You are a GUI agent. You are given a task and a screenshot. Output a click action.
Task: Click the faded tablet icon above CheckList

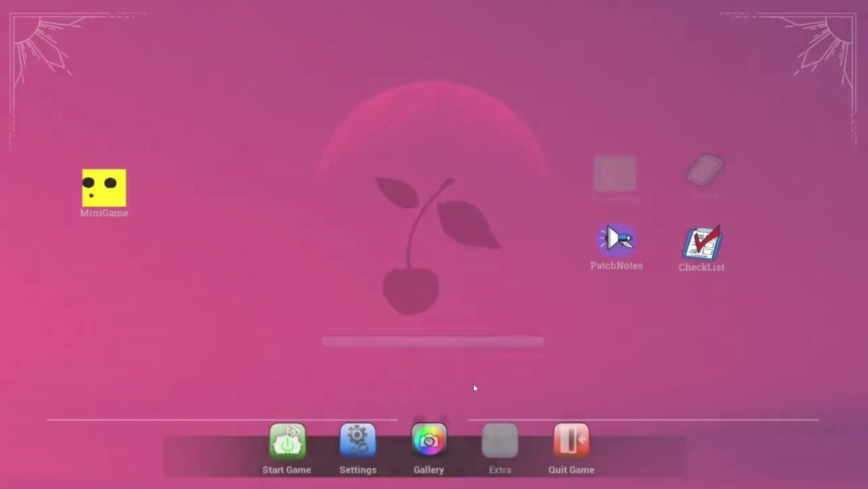(x=705, y=169)
